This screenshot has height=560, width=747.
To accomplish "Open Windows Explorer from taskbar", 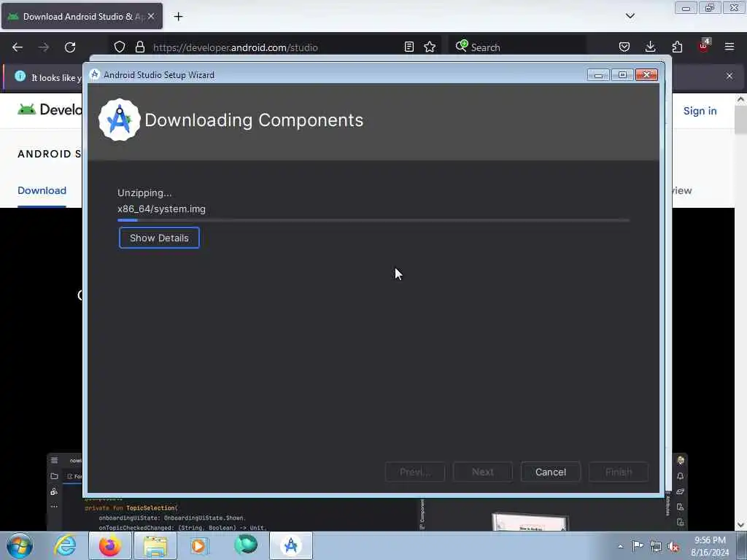I will pyautogui.click(x=155, y=545).
